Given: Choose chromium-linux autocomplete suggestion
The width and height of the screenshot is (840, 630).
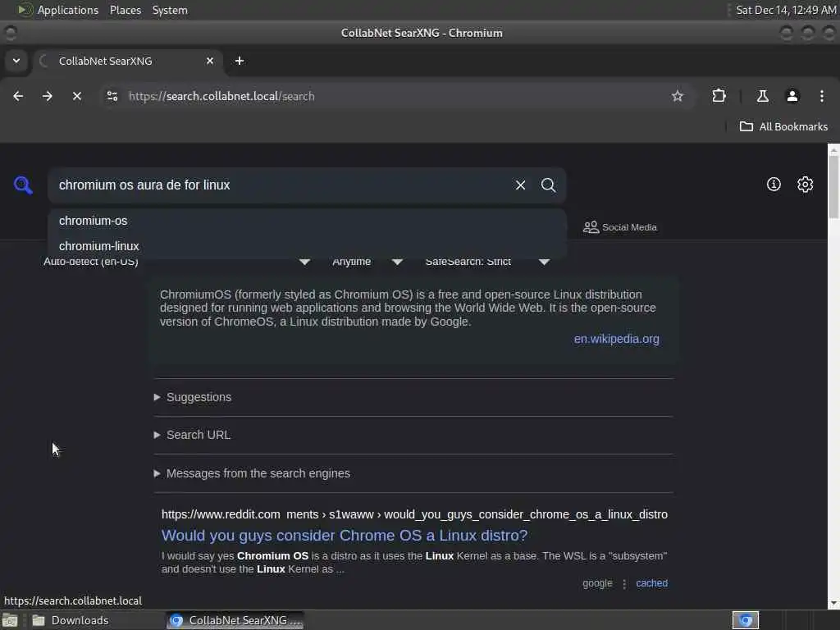Looking at the screenshot, I should click(307, 246).
